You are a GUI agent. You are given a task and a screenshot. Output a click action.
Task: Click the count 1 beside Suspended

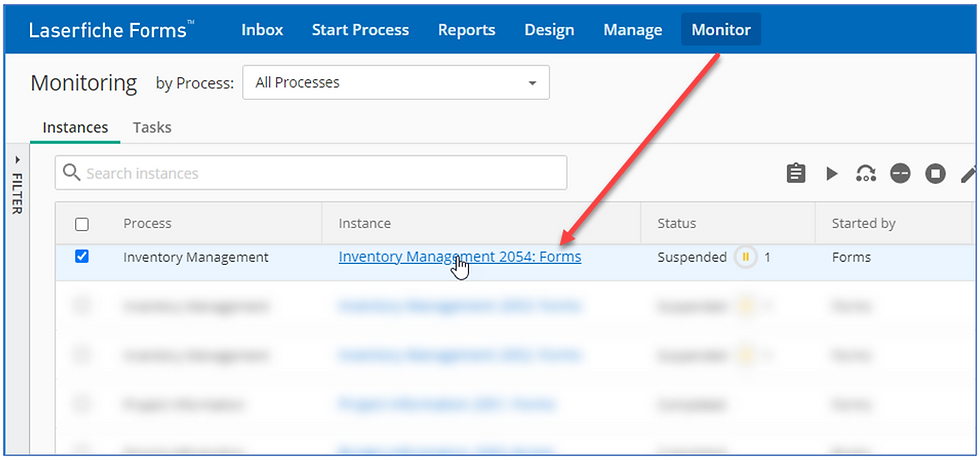768,257
